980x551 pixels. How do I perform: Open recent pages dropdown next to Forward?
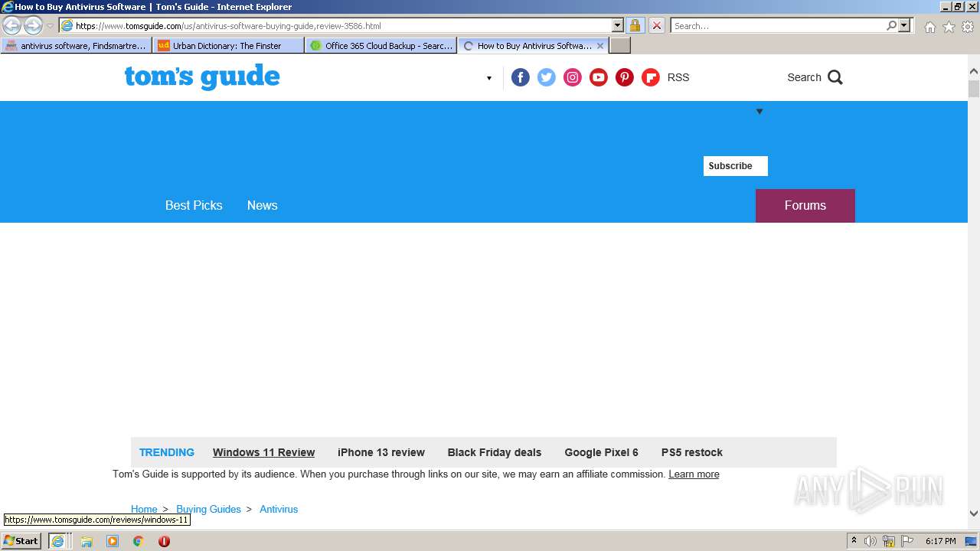(50, 25)
